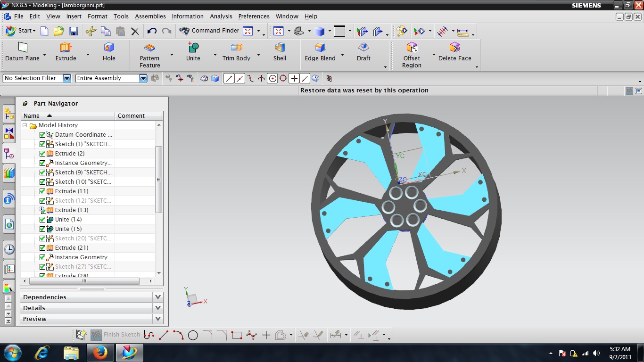Select the Trim Body tool
Viewport: 644px width, 362px height.
tap(236, 48)
